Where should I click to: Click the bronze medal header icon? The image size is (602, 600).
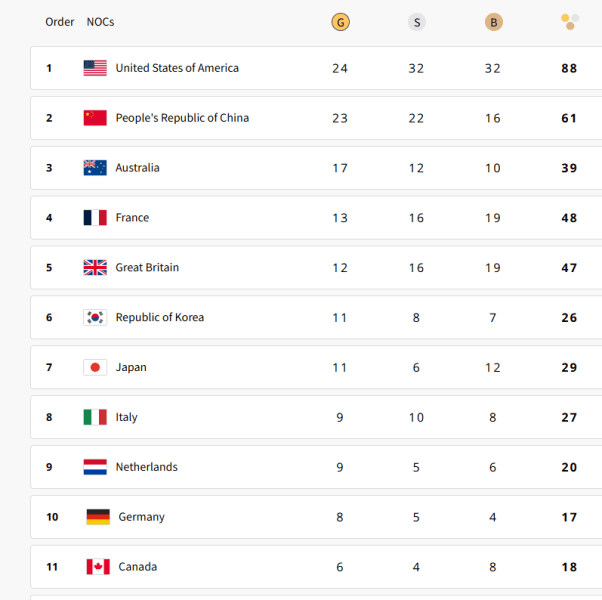coord(493,22)
